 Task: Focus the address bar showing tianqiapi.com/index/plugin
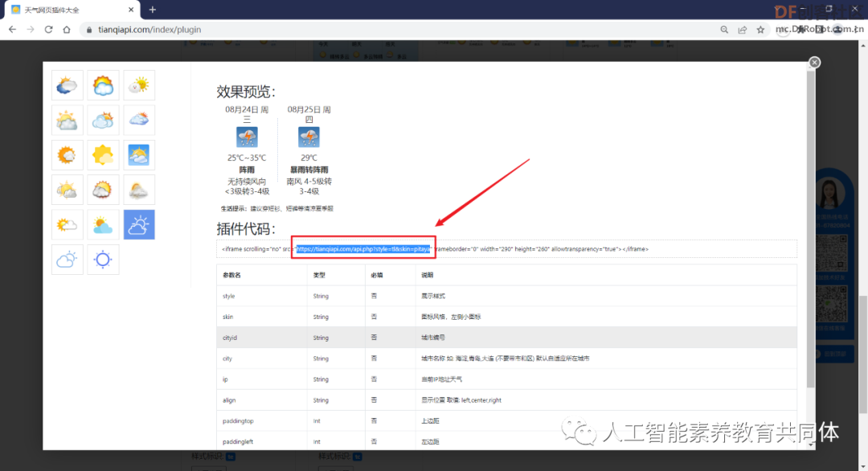tap(149, 30)
